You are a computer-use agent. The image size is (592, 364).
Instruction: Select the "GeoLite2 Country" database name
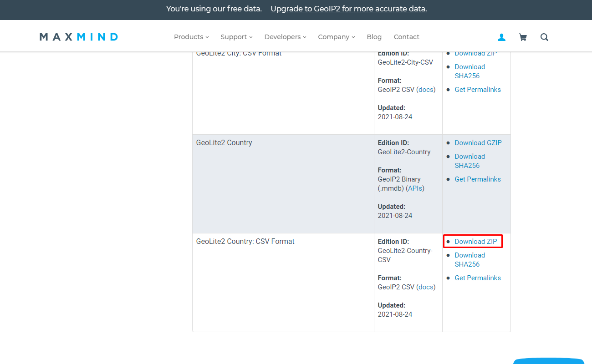pyautogui.click(x=224, y=143)
